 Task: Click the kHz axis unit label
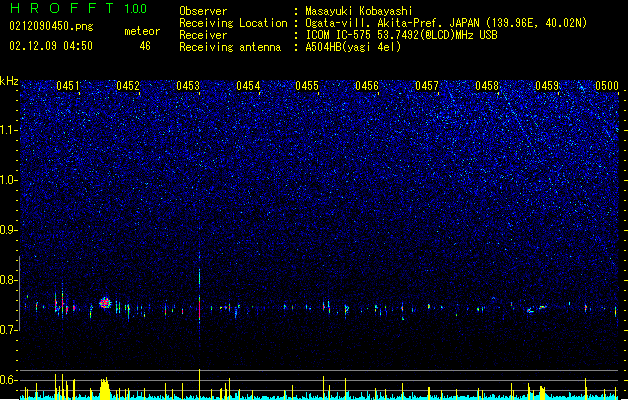coord(9,81)
